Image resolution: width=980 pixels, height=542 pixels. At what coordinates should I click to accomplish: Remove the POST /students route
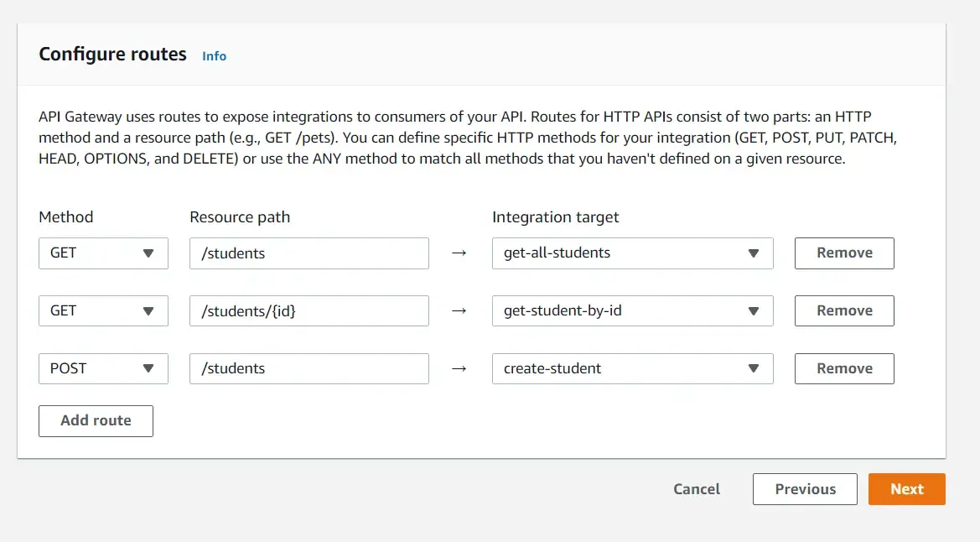843,368
